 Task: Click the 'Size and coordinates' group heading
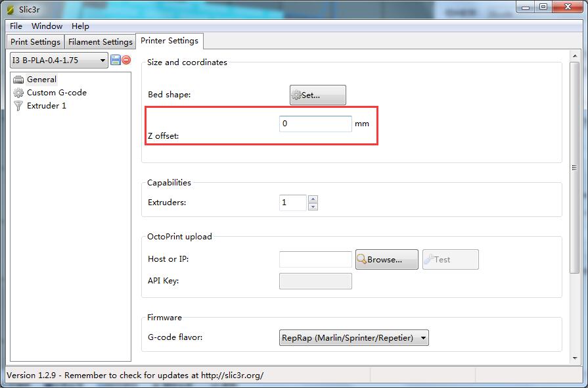coord(187,62)
